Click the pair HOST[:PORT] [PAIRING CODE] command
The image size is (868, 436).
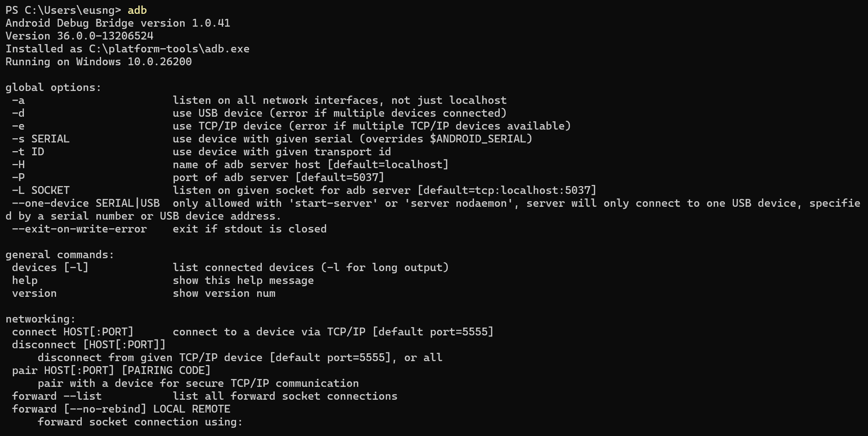click(111, 370)
